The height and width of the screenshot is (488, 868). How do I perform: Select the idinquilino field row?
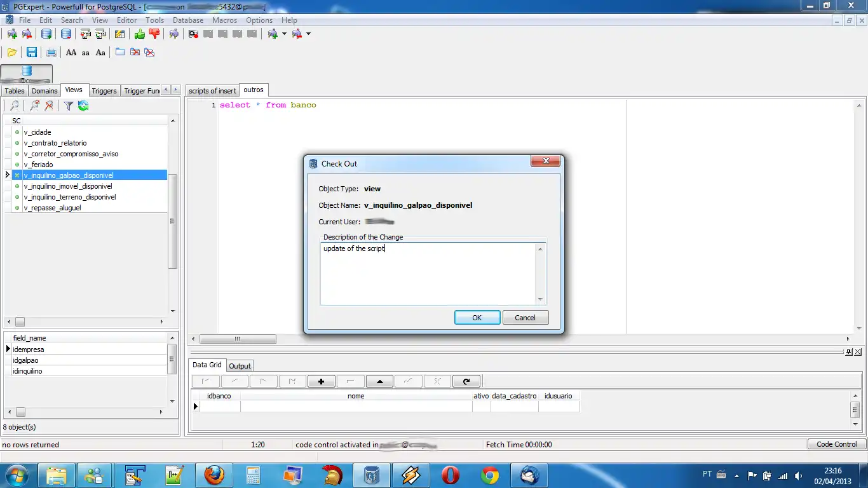(x=89, y=371)
